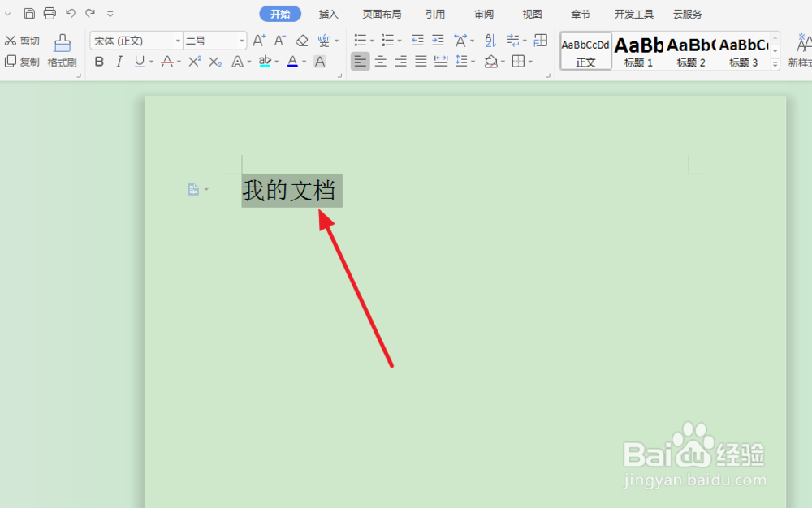Increase paragraph indent
The image size is (812, 508).
tap(438, 41)
